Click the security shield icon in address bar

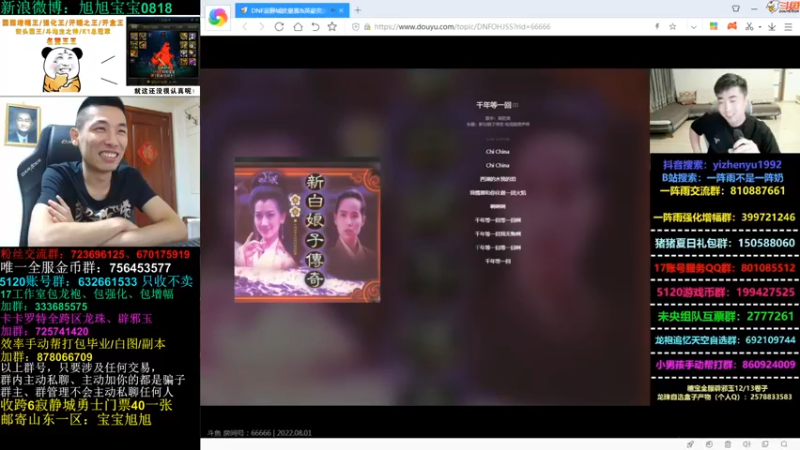coord(356,27)
